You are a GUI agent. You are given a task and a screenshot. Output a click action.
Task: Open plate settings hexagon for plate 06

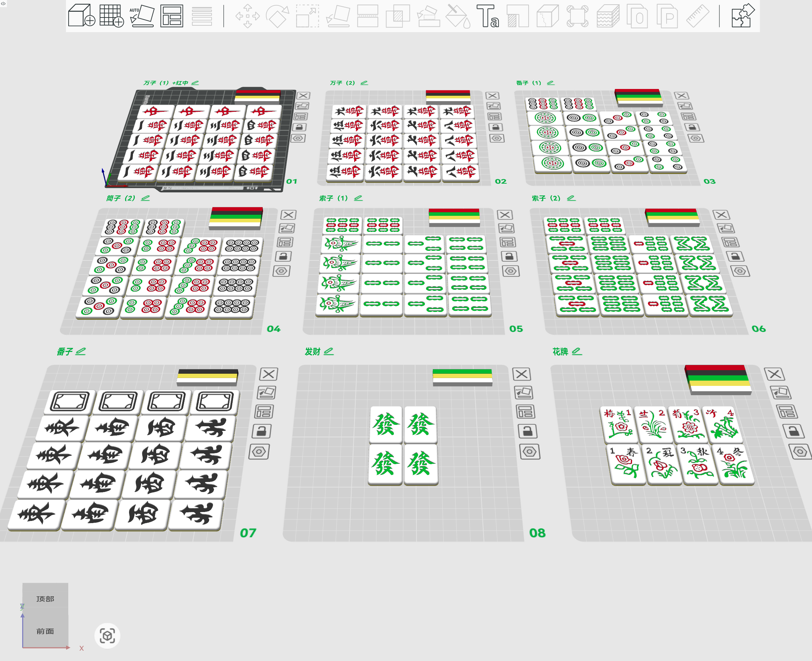[x=740, y=271]
